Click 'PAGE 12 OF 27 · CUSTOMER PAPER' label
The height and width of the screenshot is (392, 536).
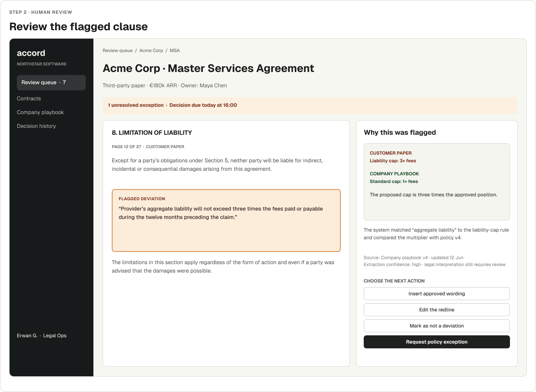tap(148, 147)
